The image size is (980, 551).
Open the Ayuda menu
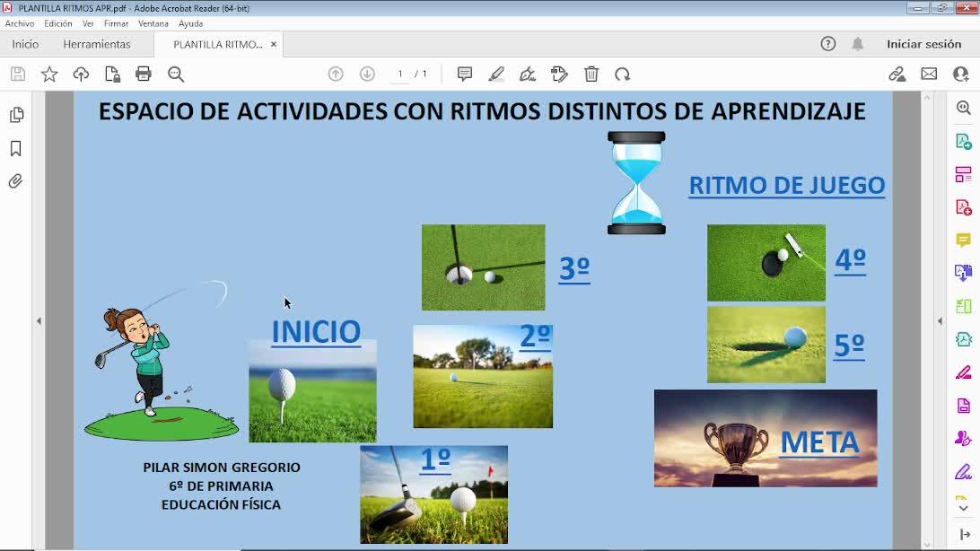pos(190,23)
